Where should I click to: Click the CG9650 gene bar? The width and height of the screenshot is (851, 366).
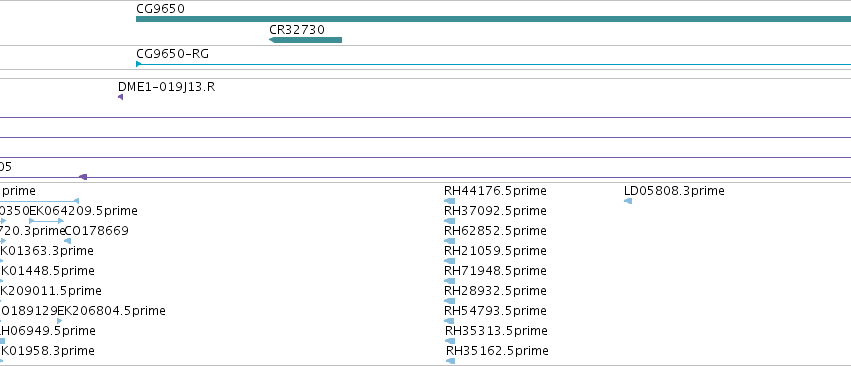click(x=493, y=19)
